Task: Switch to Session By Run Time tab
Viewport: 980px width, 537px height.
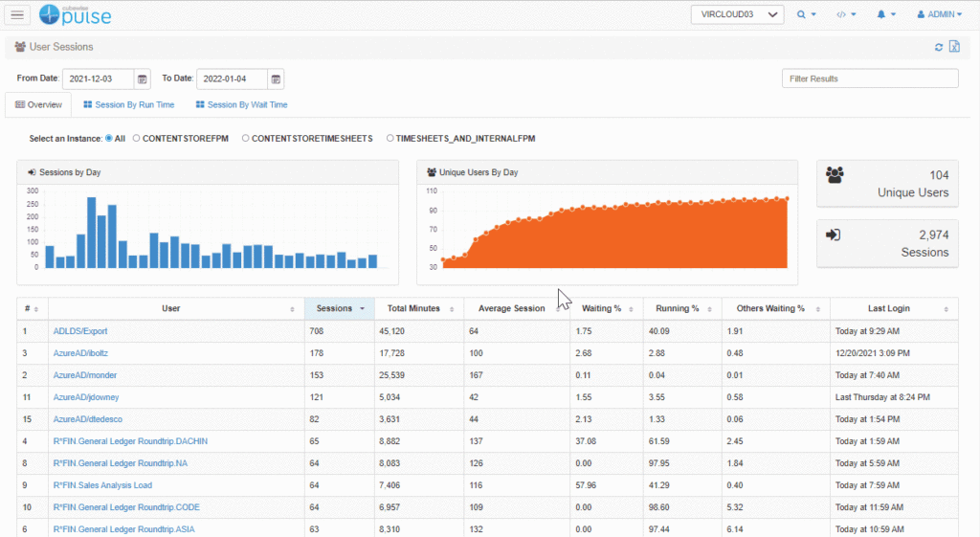Action: pos(128,105)
